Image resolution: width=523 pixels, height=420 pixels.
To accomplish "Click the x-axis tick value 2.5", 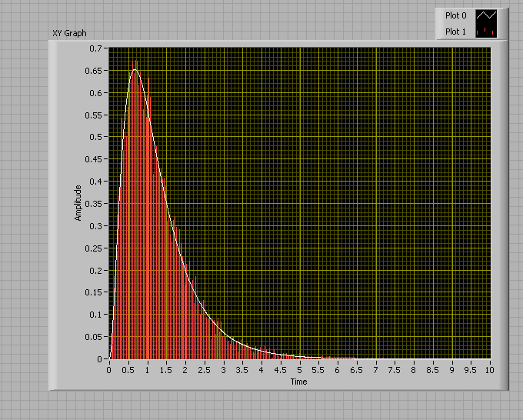I will coord(204,370).
